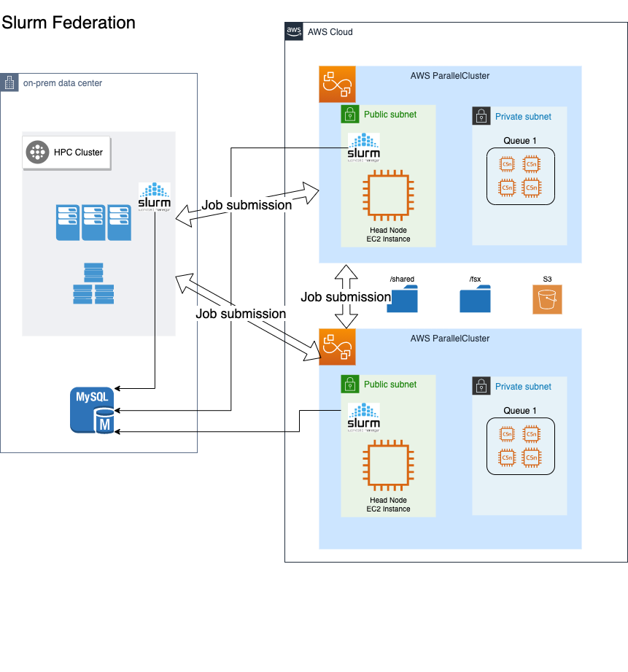The height and width of the screenshot is (672, 628).
Task: Click the S3 bucket icon
Action: tap(548, 300)
